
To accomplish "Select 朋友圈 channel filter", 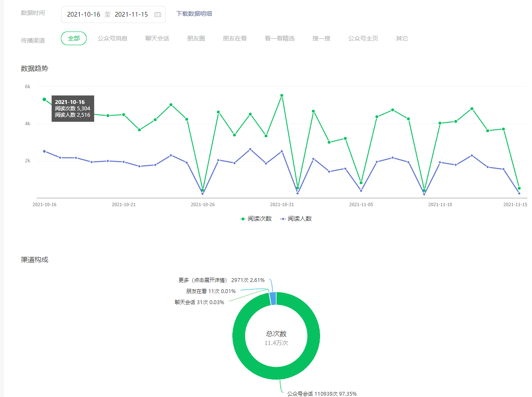I will point(196,38).
